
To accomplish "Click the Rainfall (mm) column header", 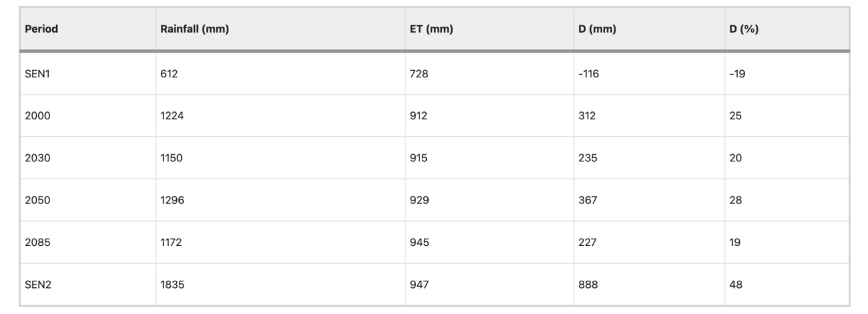I will click(x=191, y=31).
